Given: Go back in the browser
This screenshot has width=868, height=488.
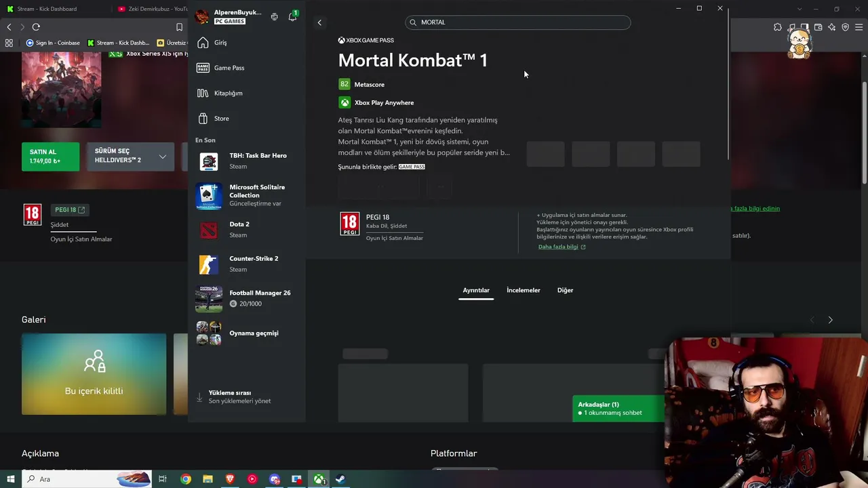Looking at the screenshot, I should 9,27.
